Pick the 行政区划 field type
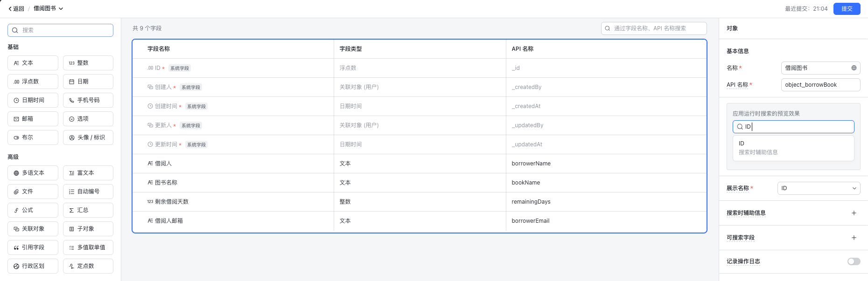 [x=33, y=266]
